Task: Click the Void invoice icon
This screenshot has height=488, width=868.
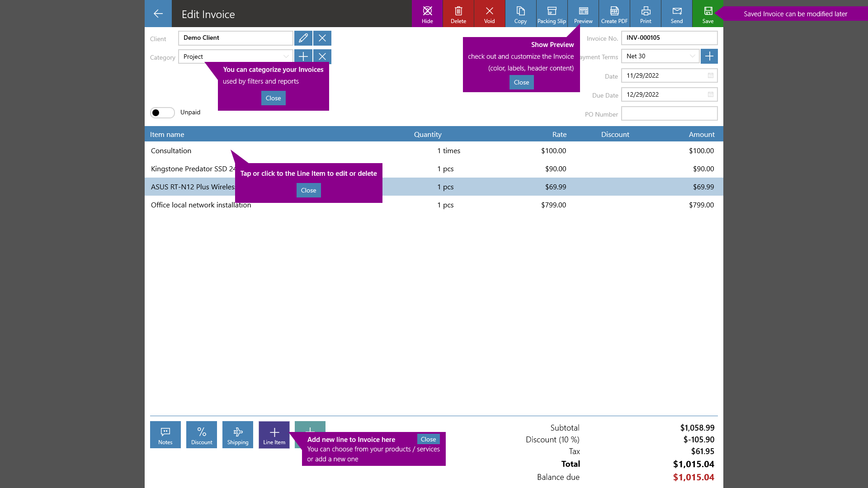Action: click(x=489, y=14)
